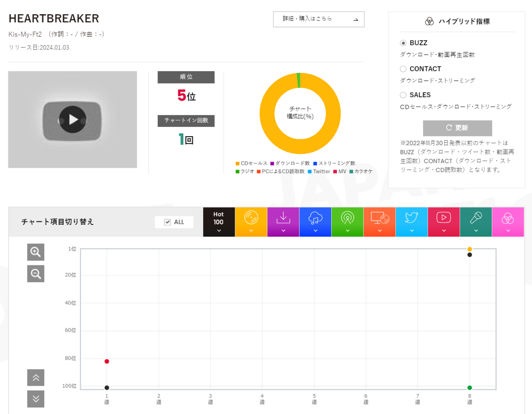
Task: Click the hybrid indicator circles icon
Action: 429,21
